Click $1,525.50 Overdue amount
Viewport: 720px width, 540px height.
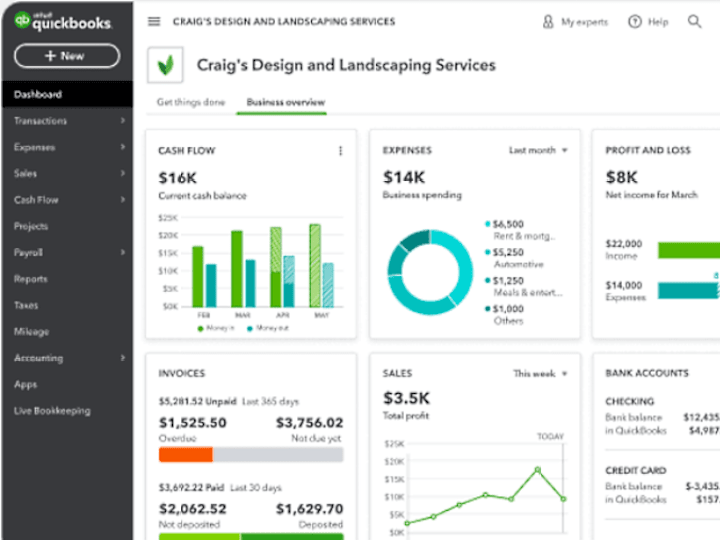[x=192, y=422]
